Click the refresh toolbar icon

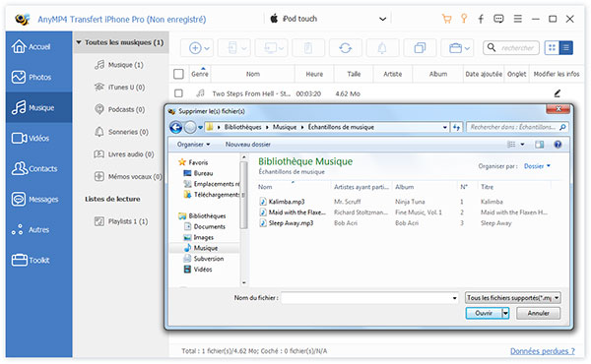tap(346, 48)
